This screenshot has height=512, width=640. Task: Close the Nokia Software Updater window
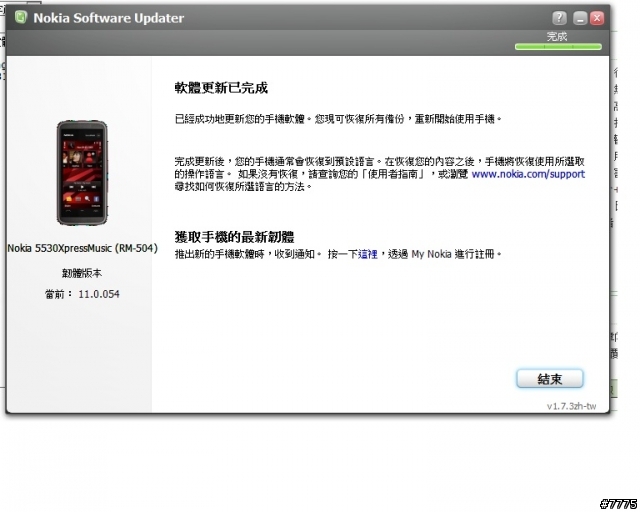pyautogui.click(x=597, y=18)
